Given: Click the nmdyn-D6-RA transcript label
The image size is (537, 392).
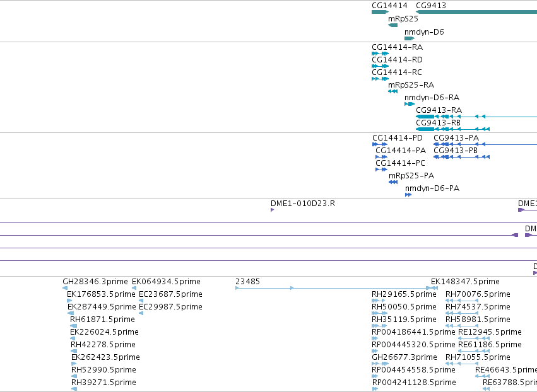Looking at the screenshot, I should (x=432, y=98).
